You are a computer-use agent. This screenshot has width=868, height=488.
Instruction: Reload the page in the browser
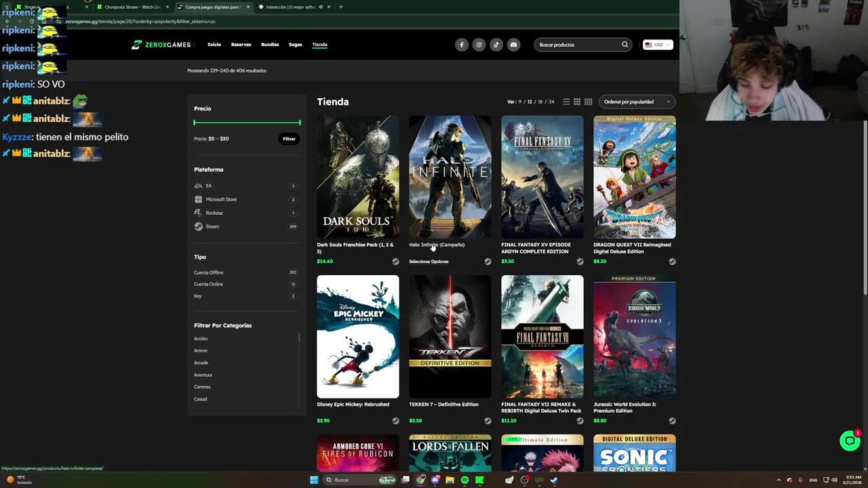pyautogui.click(x=31, y=21)
